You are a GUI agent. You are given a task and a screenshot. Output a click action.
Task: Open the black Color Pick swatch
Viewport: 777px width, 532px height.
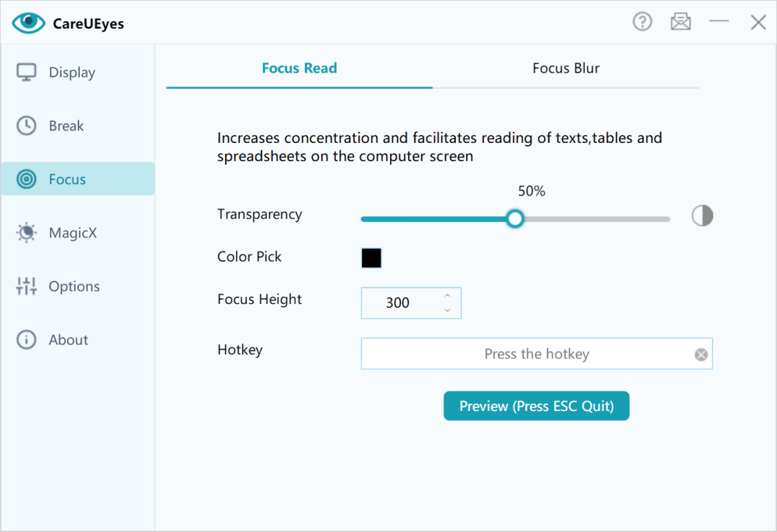371,258
